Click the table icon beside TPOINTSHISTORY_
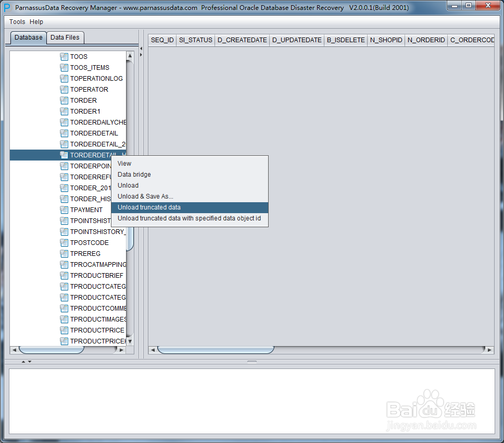 click(x=64, y=231)
